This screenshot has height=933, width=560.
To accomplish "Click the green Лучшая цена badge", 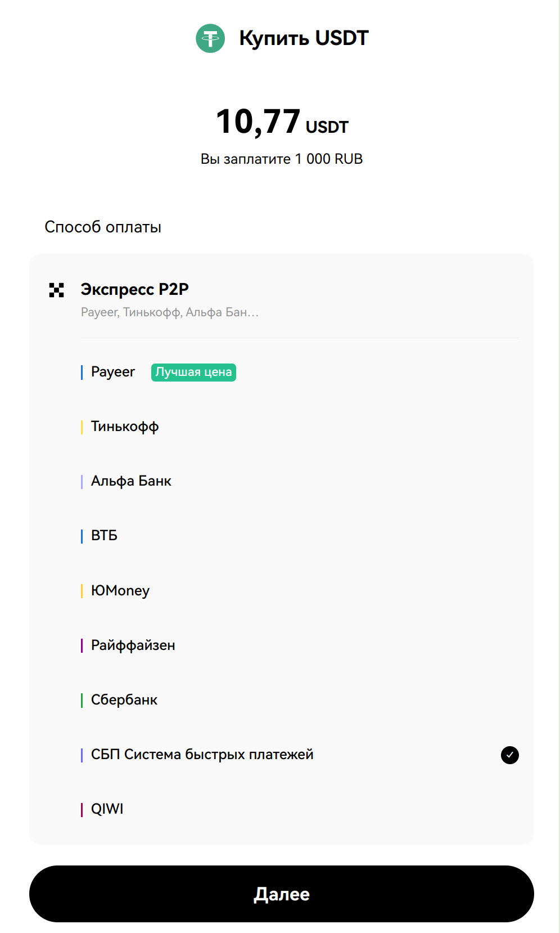I will point(193,372).
